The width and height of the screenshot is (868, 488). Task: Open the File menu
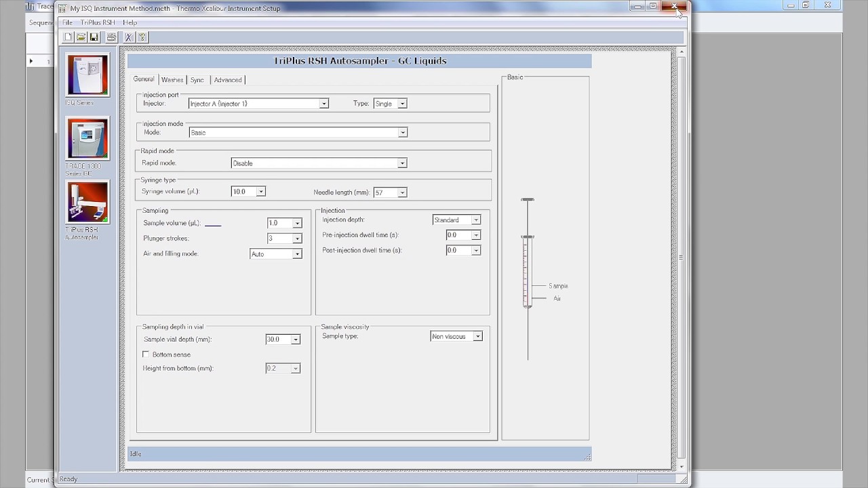click(x=67, y=22)
